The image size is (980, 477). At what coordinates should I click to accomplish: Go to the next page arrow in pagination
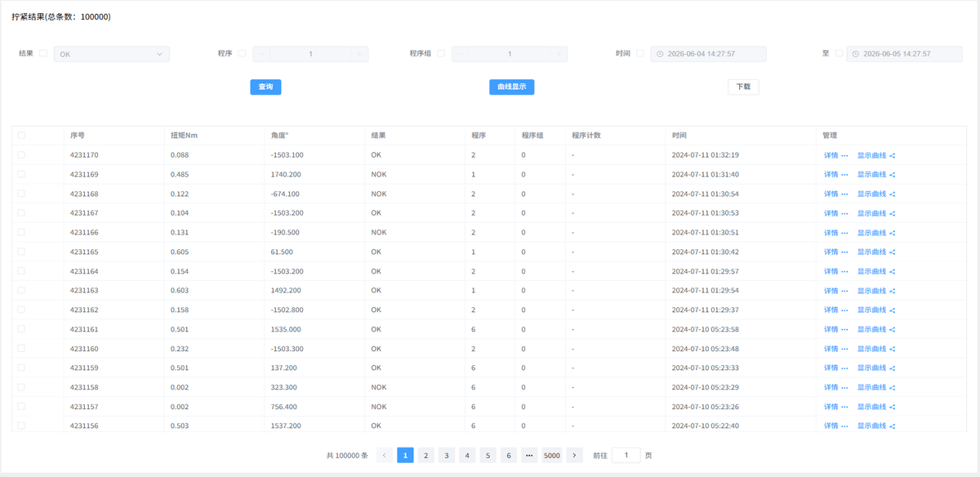pos(574,455)
